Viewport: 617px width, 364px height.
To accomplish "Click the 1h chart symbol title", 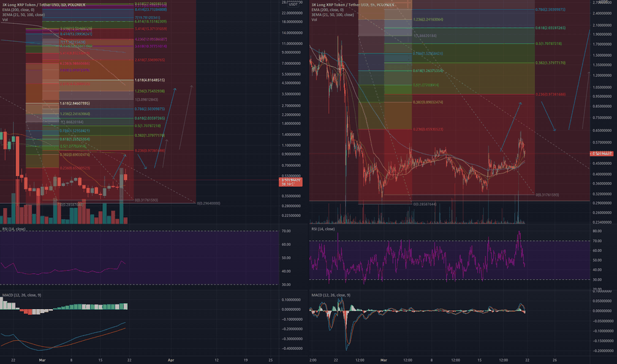I will point(353,5).
